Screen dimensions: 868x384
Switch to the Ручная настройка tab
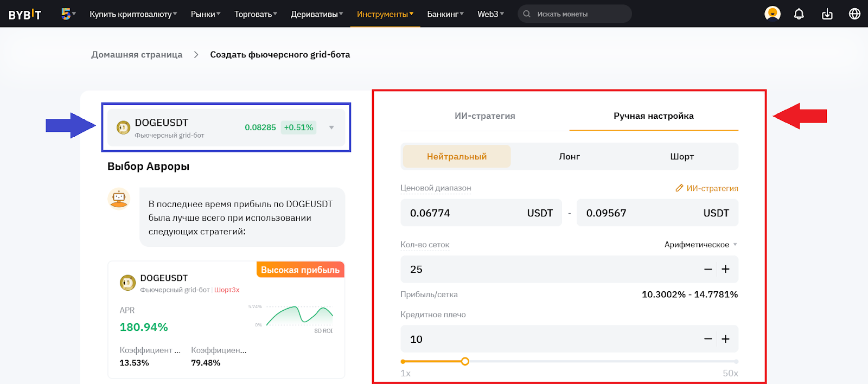[x=654, y=116]
